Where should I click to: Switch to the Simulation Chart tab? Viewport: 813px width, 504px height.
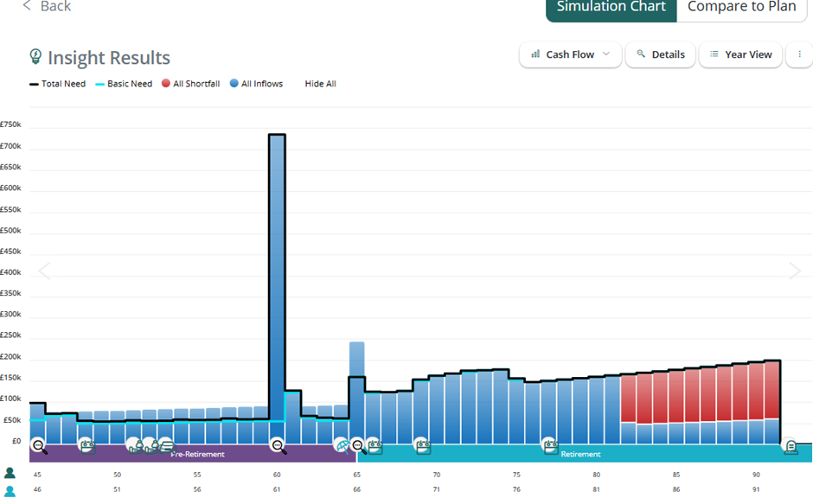(x=611, y=8)
